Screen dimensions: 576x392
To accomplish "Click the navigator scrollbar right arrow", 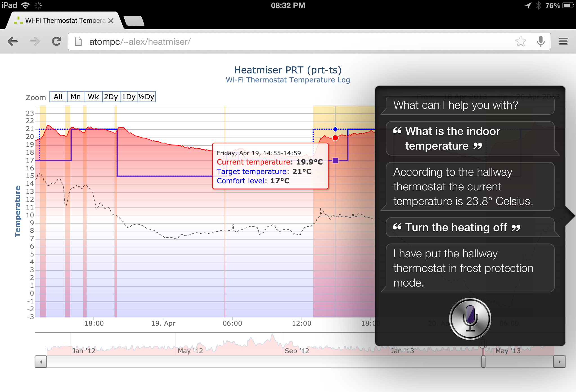I will (x=559, y=362).
